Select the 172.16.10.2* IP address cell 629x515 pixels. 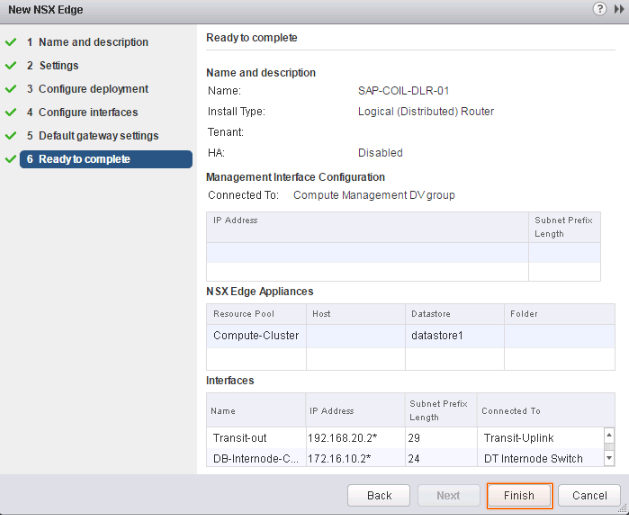(355, 458)
